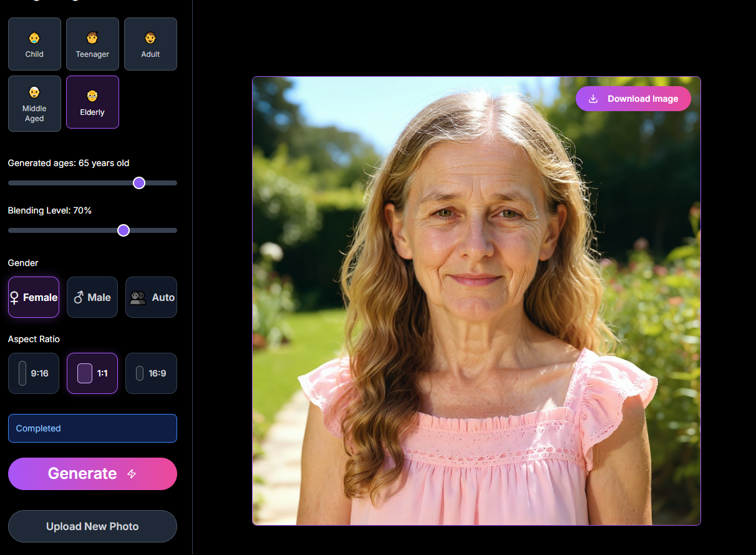Switch gender to Auto

pyautogui.click(x=151, y=297)
